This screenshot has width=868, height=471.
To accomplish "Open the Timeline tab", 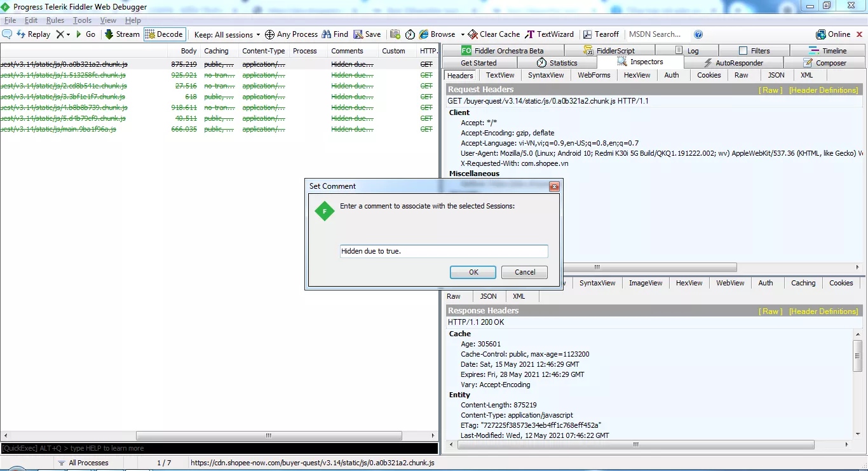I will coord(827,50).
